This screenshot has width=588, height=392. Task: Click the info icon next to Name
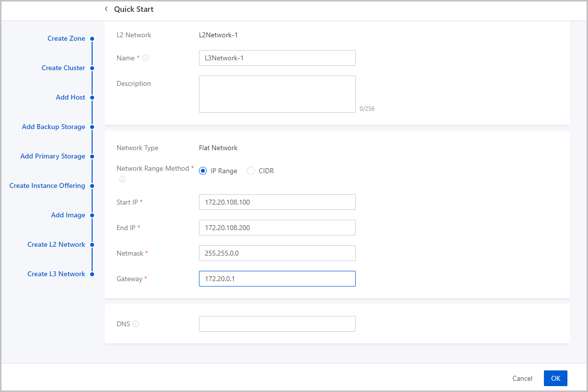coord(146,58)
